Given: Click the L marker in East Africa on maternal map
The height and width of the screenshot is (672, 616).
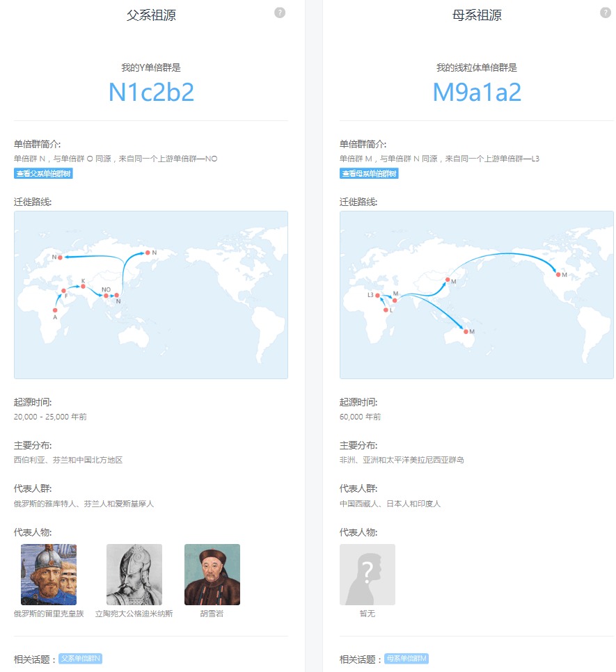Looking at the screenshot, I should [x=386, y=310].
